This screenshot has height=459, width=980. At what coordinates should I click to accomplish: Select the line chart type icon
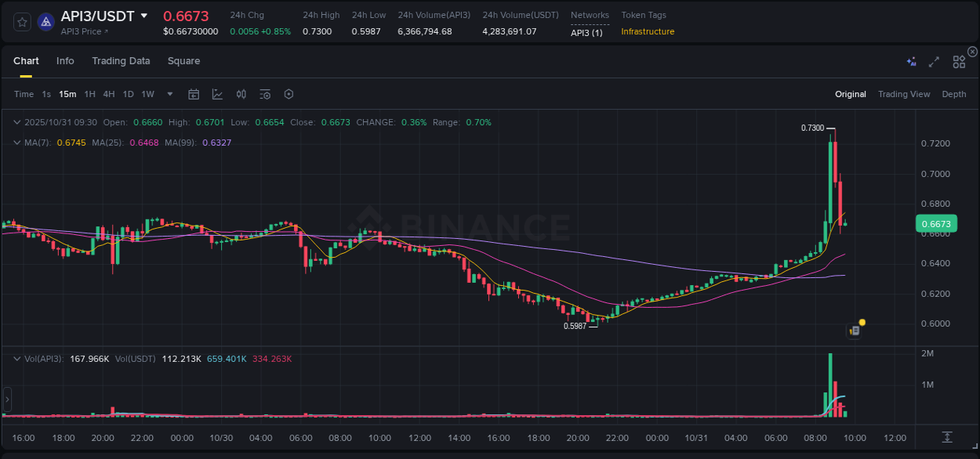coord(217,93)
